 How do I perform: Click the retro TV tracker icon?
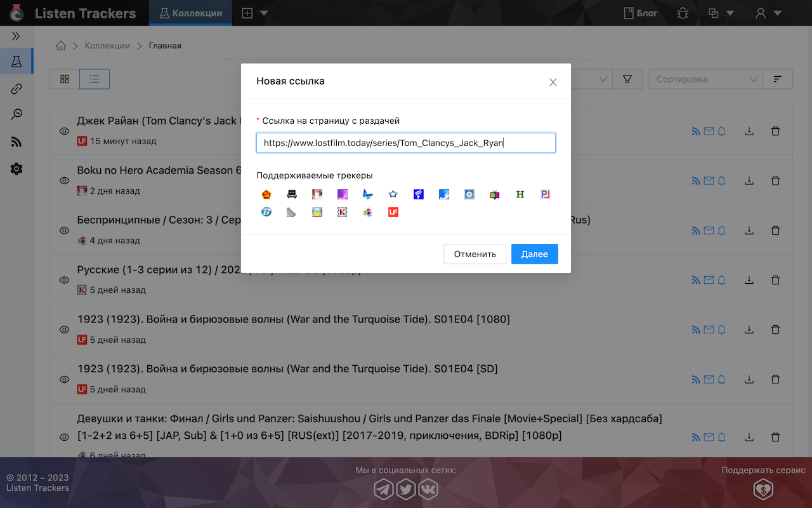495,194
